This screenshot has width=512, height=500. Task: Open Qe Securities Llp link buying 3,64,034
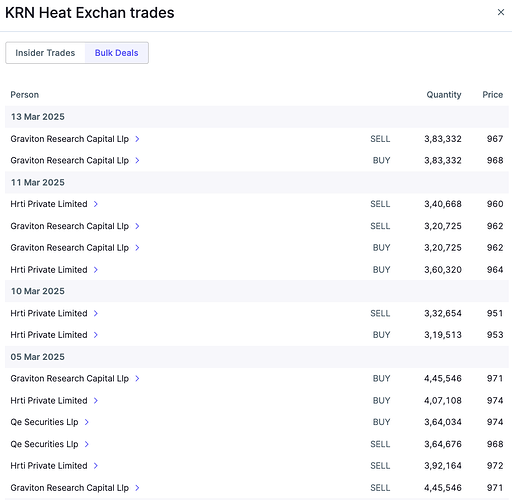click(x=44, y=422)
